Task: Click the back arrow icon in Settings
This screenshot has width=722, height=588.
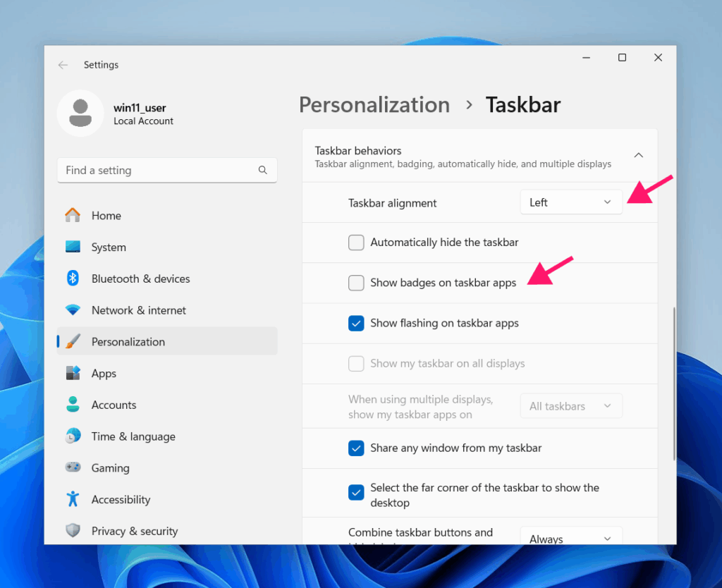Action: 63,65
